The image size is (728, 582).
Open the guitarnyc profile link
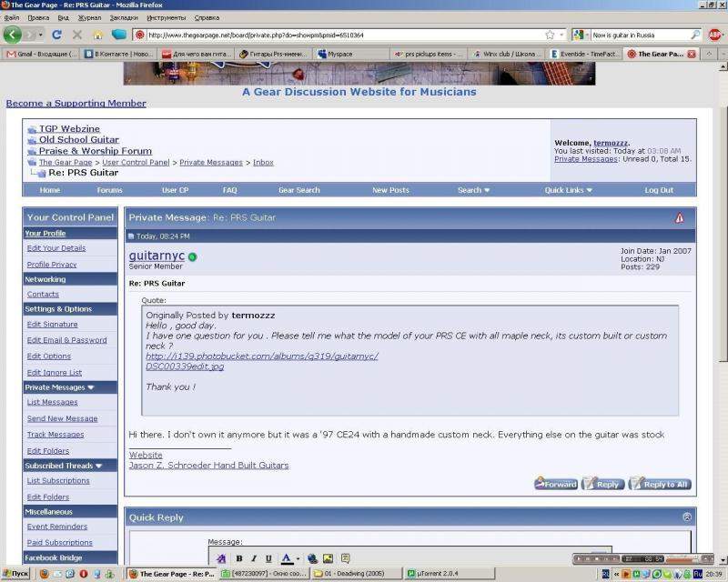coord(157,256)
